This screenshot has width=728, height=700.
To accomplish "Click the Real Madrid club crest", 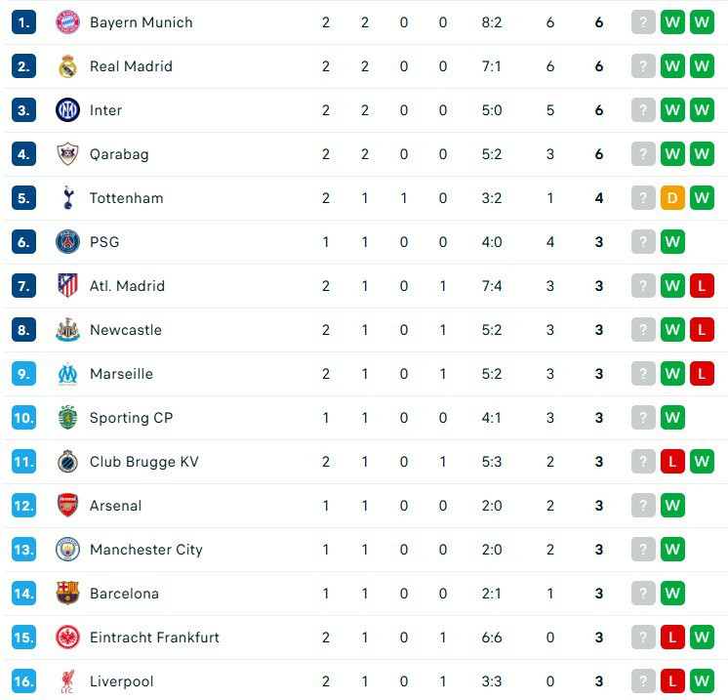I will click(67, 65).
